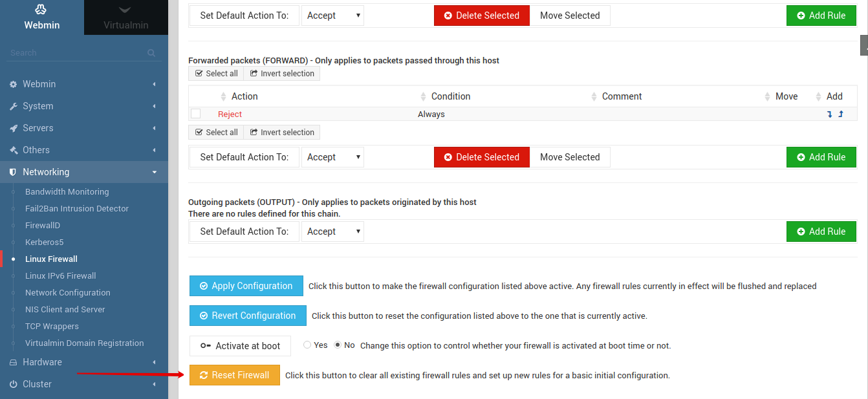868x399 pixels.
Task: Click the Servers rocket icon in sidebar
Action: point(13,129)
